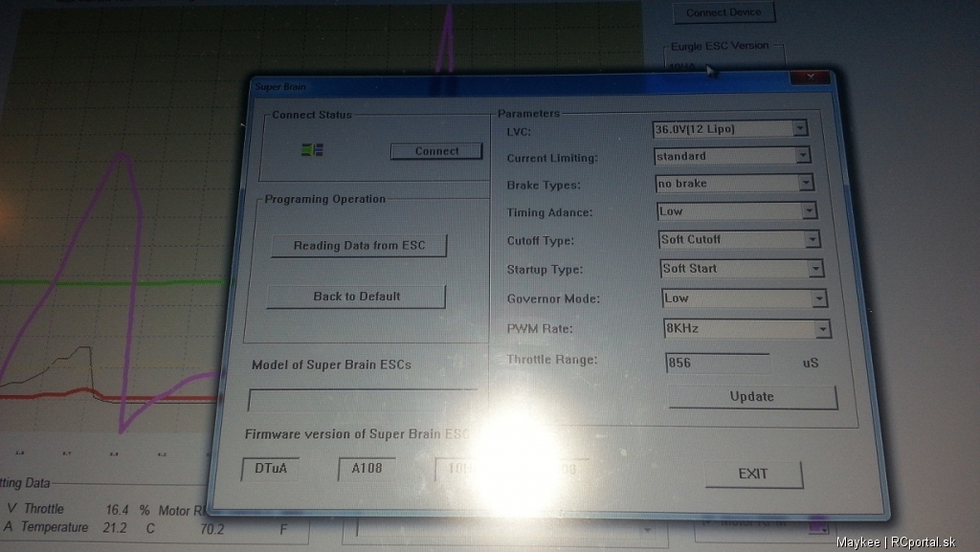Click the "PWM Rate:" label

pos(540,328)
